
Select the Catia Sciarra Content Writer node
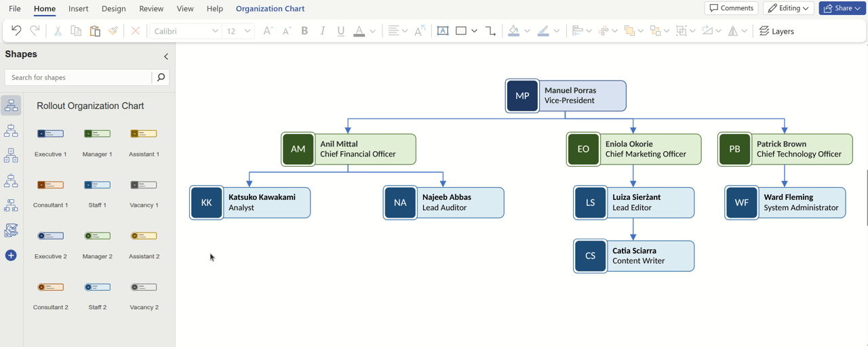(633, 256)
